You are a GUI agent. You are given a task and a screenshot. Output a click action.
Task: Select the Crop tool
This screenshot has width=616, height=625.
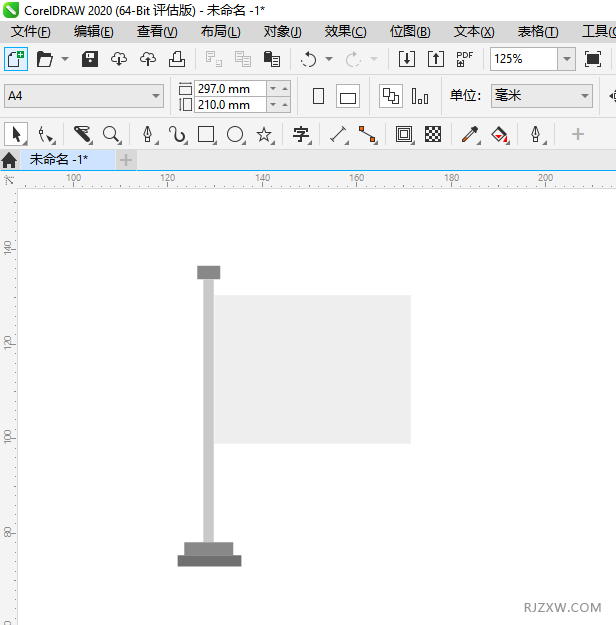(x=83, y=134)
